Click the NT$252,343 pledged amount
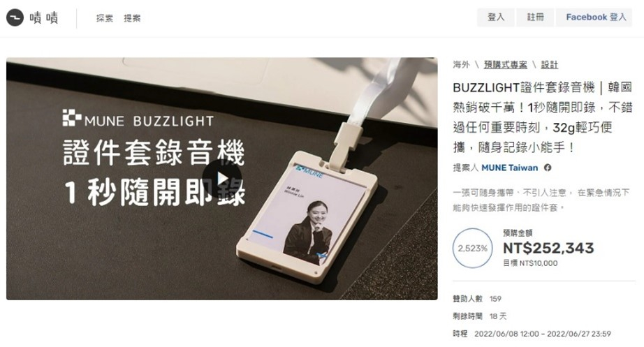The height and width of the screenshot is (347, 644). pos(548,248)
